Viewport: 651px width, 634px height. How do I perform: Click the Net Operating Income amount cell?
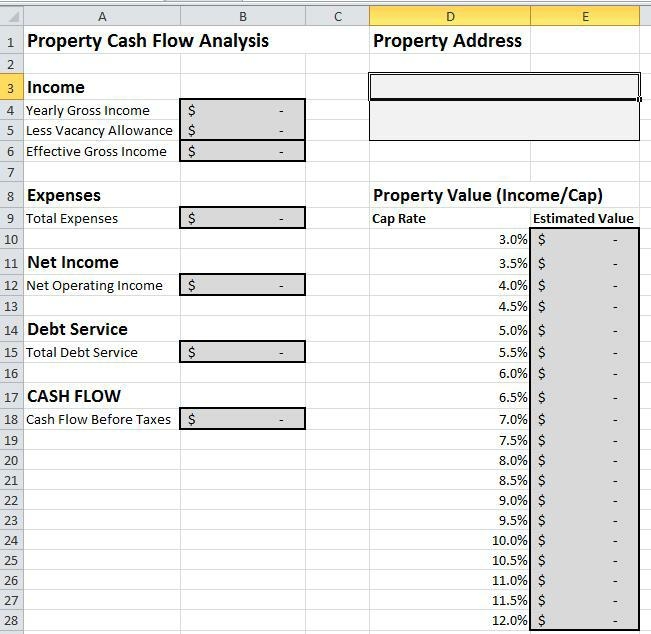pyautogui.click(x=242, y=285)
